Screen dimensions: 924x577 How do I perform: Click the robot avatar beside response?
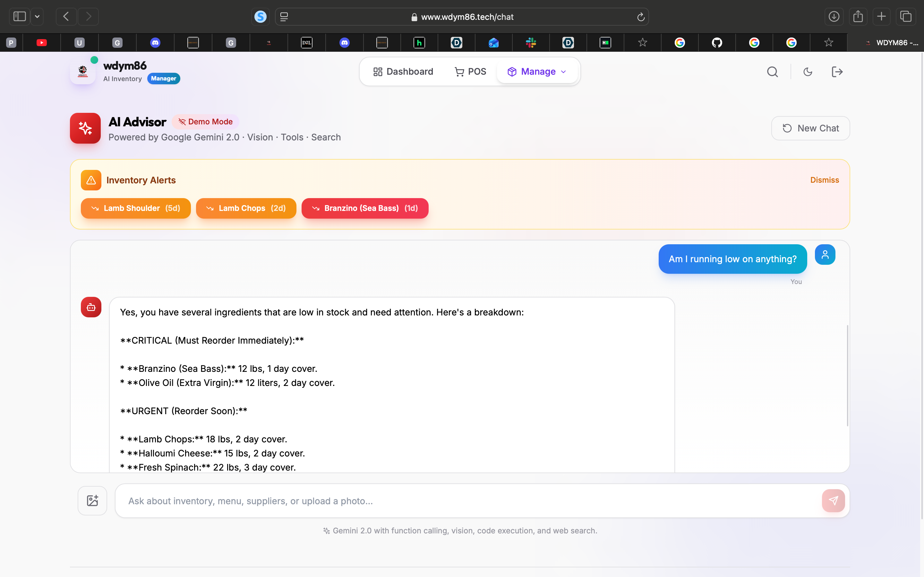pos(91,307)
